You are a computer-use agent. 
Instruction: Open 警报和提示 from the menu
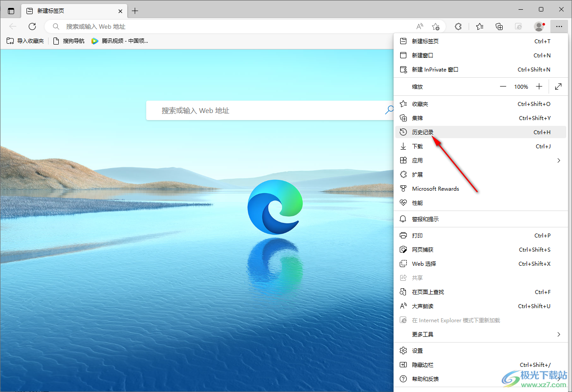(481, 219)
